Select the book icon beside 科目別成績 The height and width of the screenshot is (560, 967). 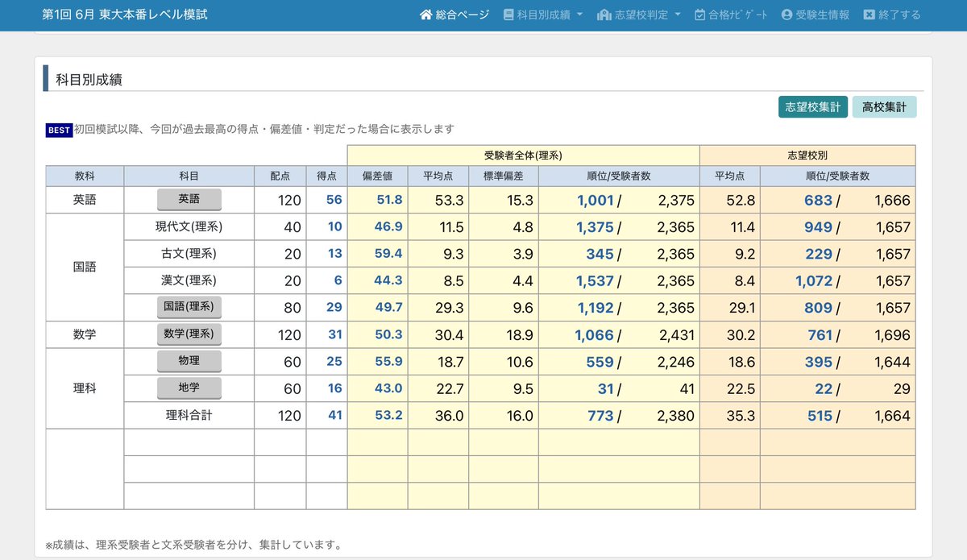[507, 15]
